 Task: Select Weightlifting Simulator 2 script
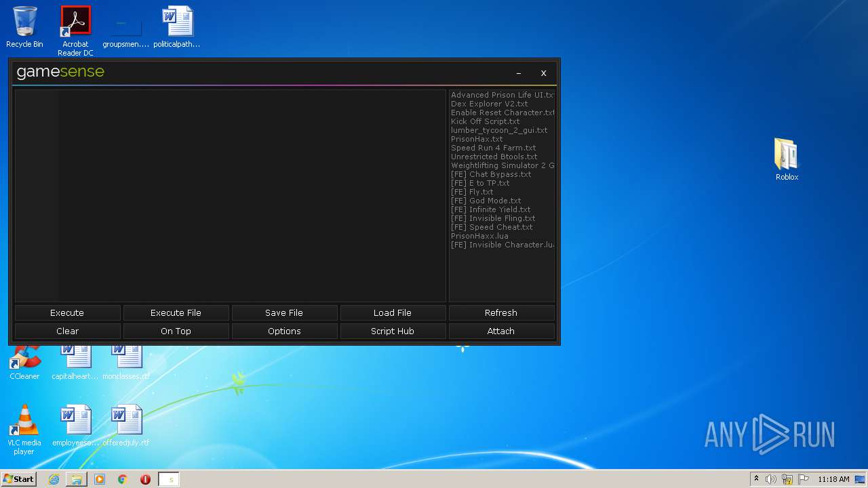pos(502,165)
